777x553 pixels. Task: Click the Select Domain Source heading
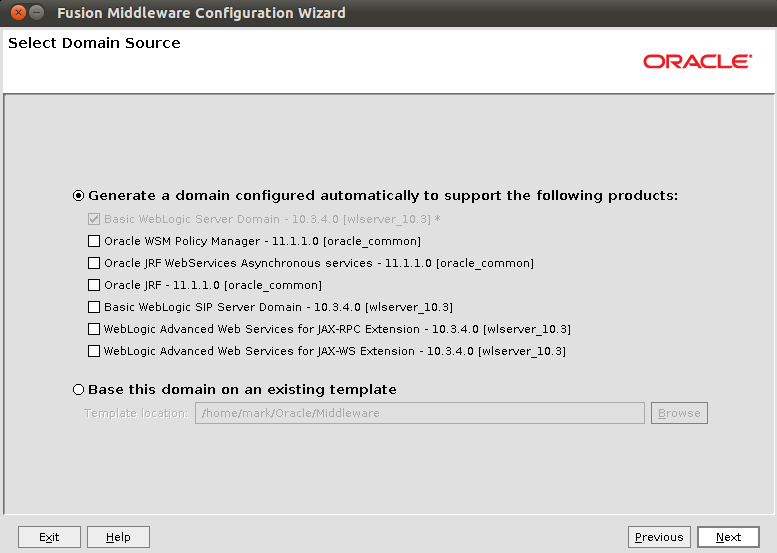(94, 43)
